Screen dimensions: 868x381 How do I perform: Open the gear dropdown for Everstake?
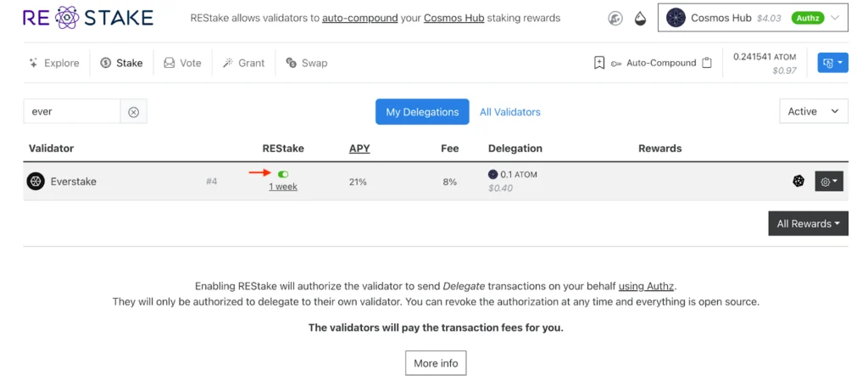point(828,181)
